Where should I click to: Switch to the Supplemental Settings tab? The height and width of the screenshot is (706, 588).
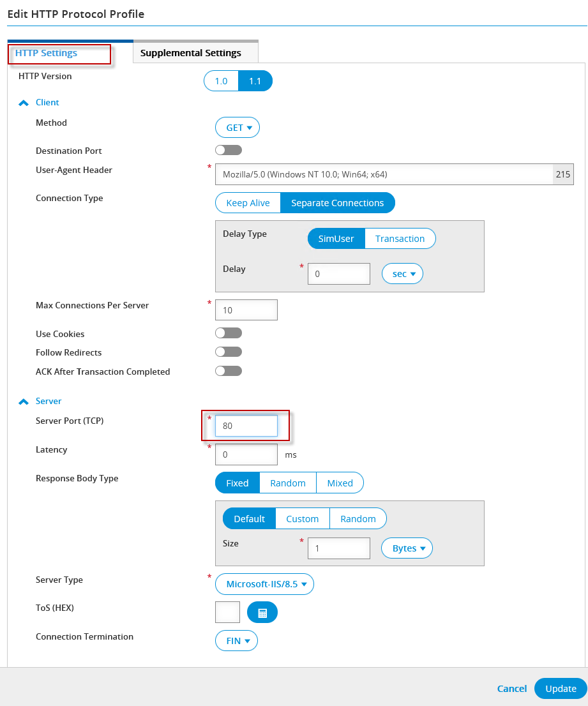pos(191,53)
